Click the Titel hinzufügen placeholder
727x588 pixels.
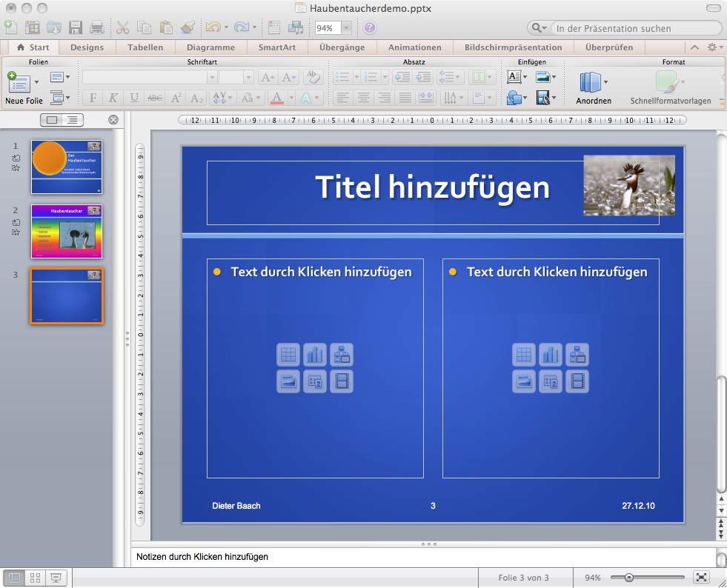(x=432, y=188)
